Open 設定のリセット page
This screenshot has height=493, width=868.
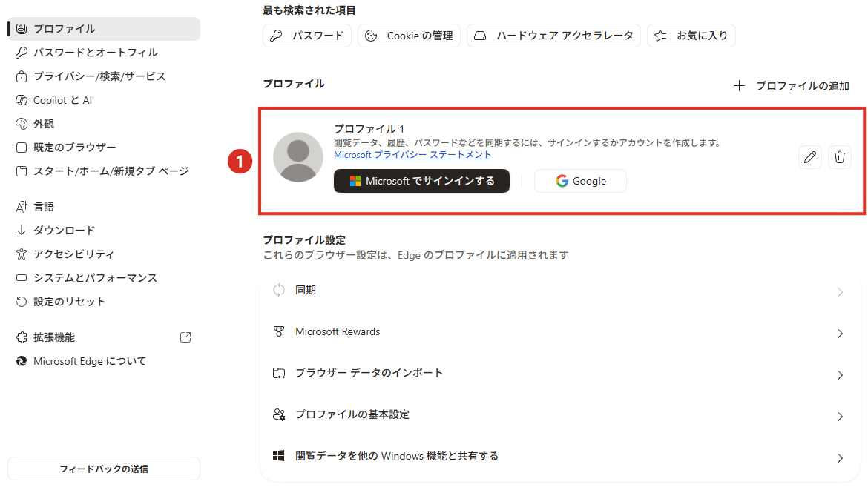click(104, 302)
